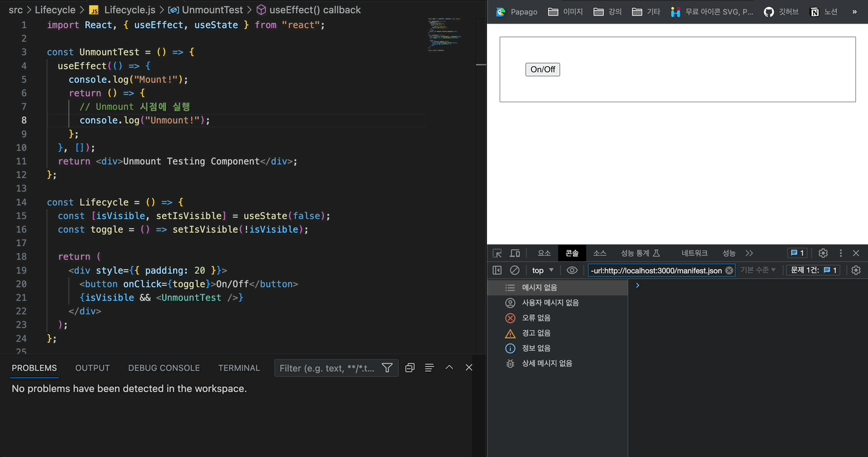
Task: Open the 기본 수준 log level dropdown
Action: (758, 270)
